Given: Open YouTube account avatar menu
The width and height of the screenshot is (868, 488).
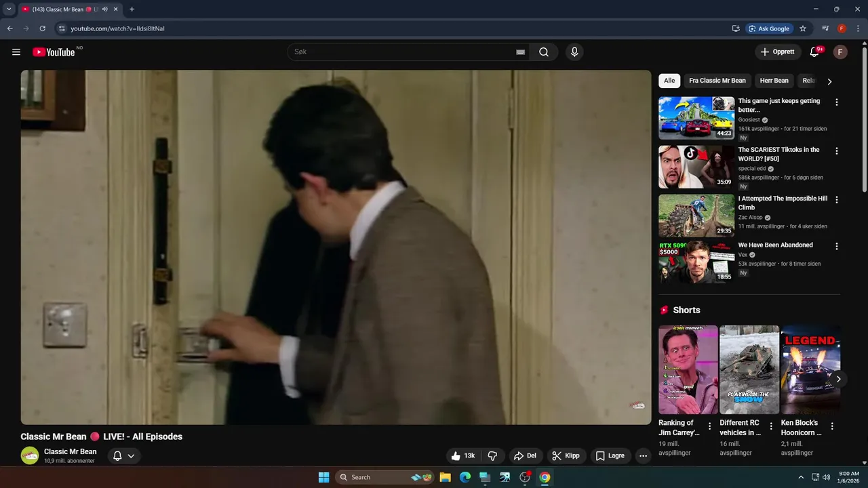Looking at the screenshot, I should (840, 52).
